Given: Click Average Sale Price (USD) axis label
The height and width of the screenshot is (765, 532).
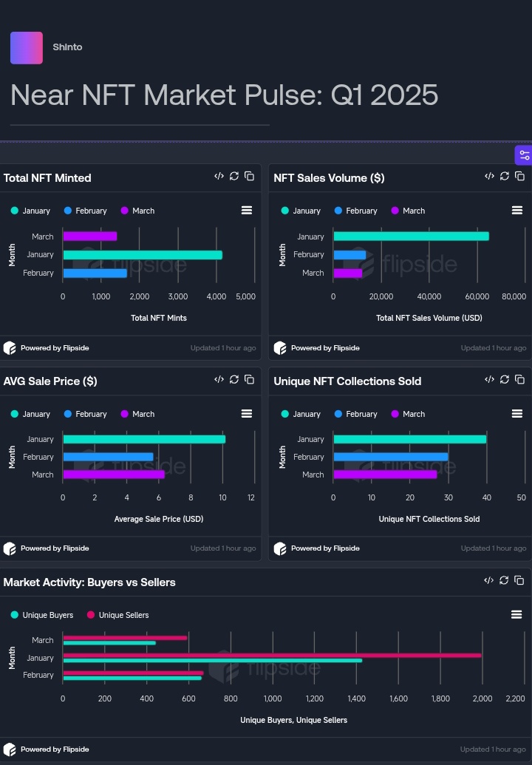Looking at the screenshot, I should [x=159, y=519].
